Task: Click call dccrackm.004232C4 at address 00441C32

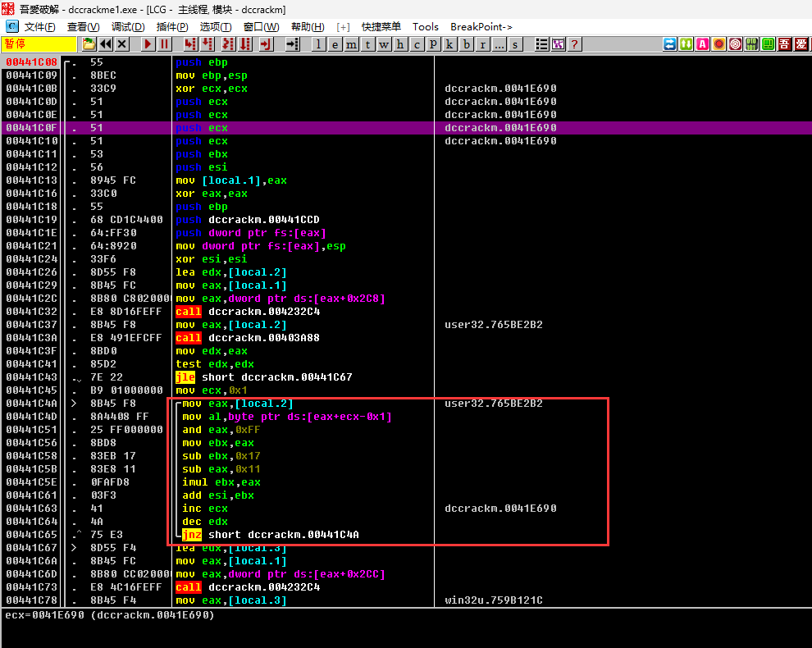Action: [x=248, y=312]
